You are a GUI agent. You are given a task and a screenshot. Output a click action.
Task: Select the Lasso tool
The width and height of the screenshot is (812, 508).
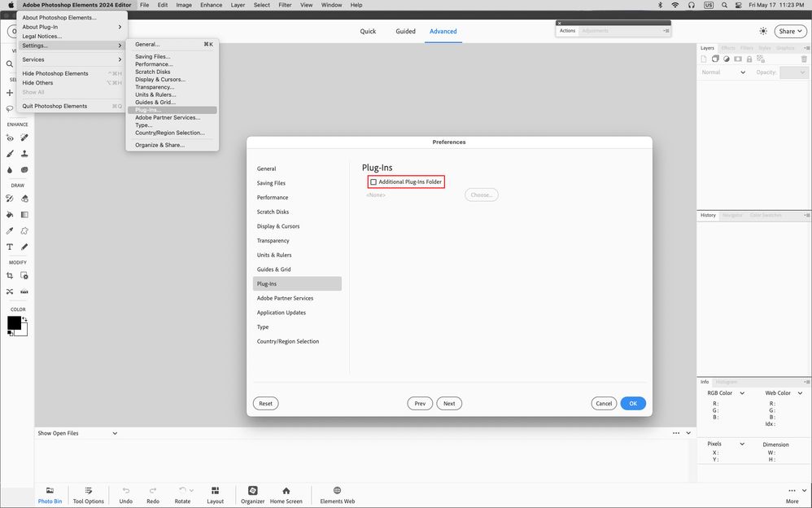tap(9, 109)
